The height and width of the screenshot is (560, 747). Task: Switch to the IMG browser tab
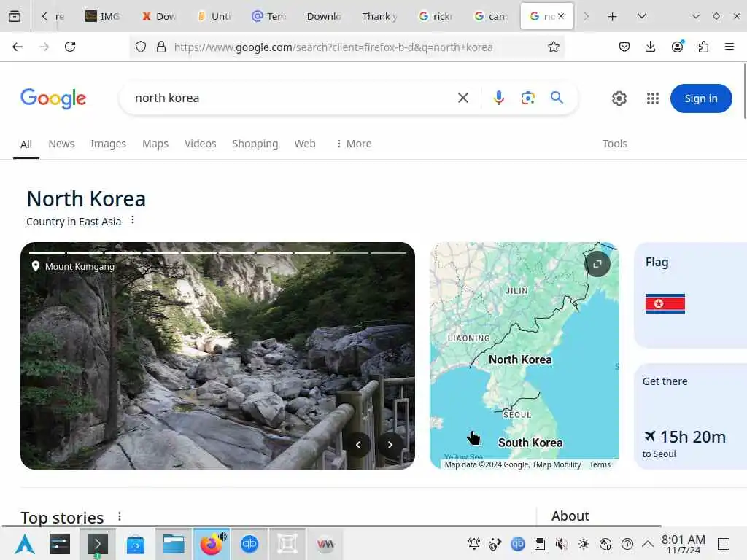(x=102, y=16)
